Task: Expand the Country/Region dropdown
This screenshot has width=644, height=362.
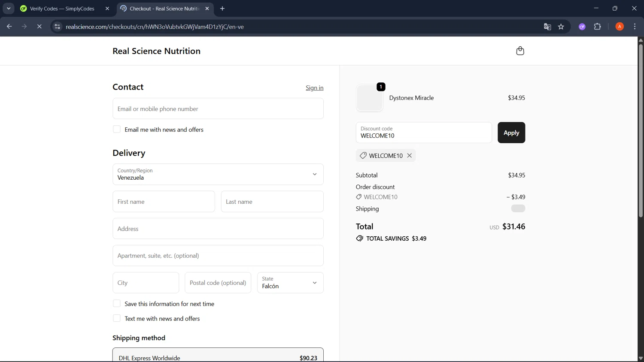Action: (x=218, y=174)
